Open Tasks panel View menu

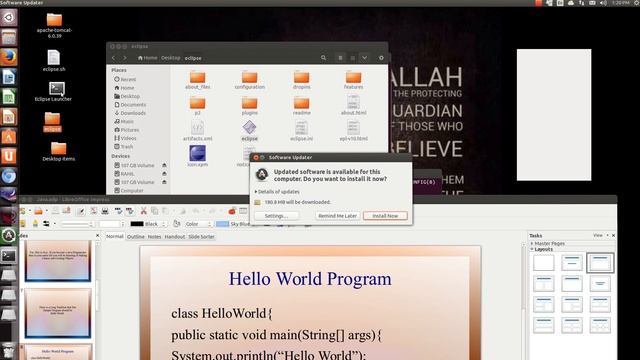600,236
